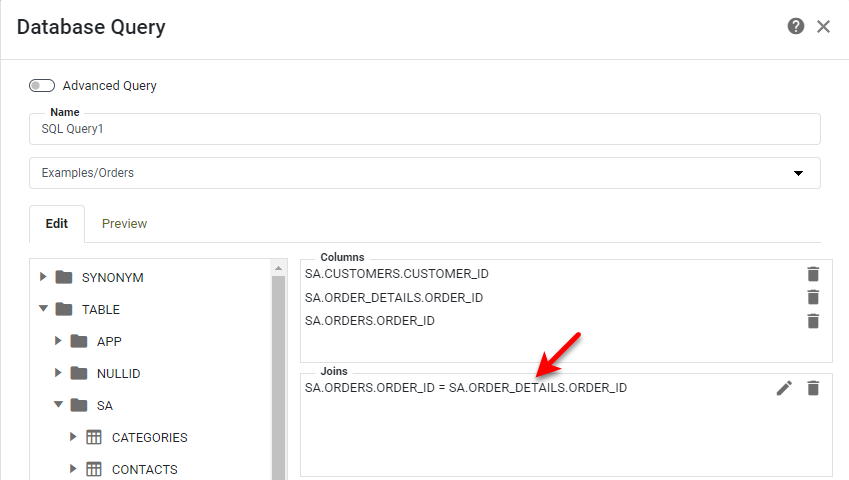Viewport: 849px width, 480px height.
Task: Open the Examples/Orders data source dropdown
Action: [798, 173]
